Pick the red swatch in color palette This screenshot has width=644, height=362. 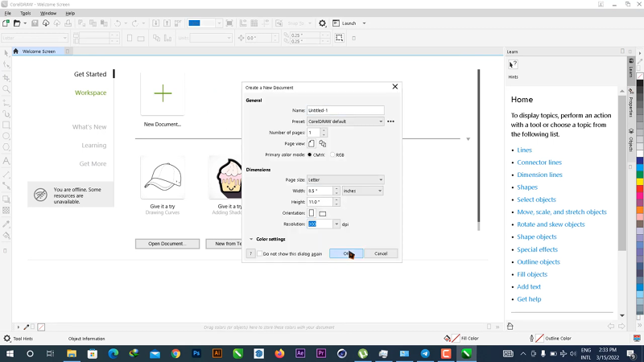coord(640,188)
